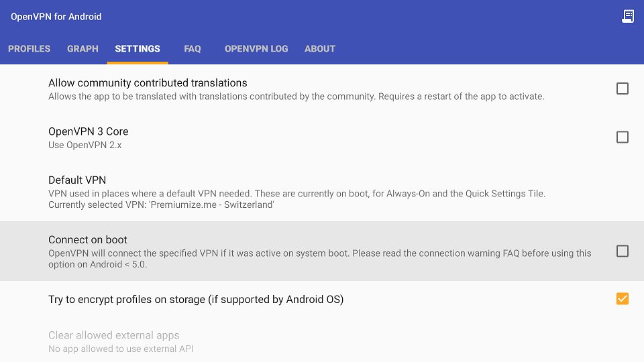The width and height of the screenshot is (644, 362).
Task: Click the OpenVPN 3 Core title
Action: click(x=89, y=131)
